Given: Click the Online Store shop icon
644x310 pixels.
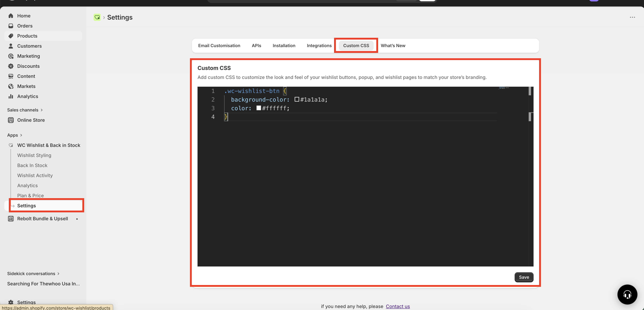Looking at the screenshot, I should 11,120.
